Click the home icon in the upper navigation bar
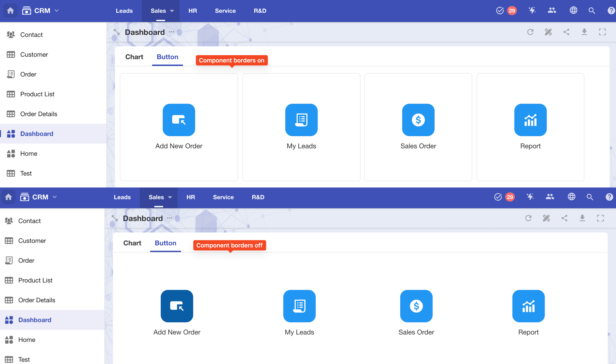 (x=10, y=11)
